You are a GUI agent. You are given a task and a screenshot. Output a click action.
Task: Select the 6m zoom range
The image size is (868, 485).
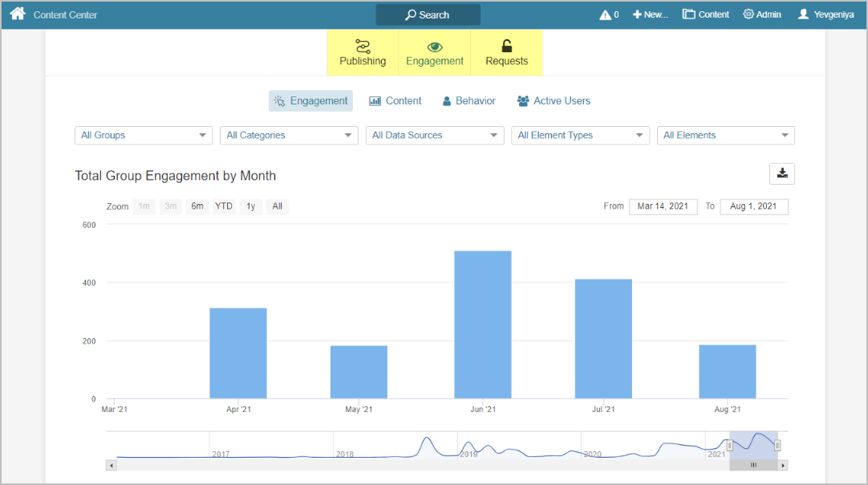197,206
